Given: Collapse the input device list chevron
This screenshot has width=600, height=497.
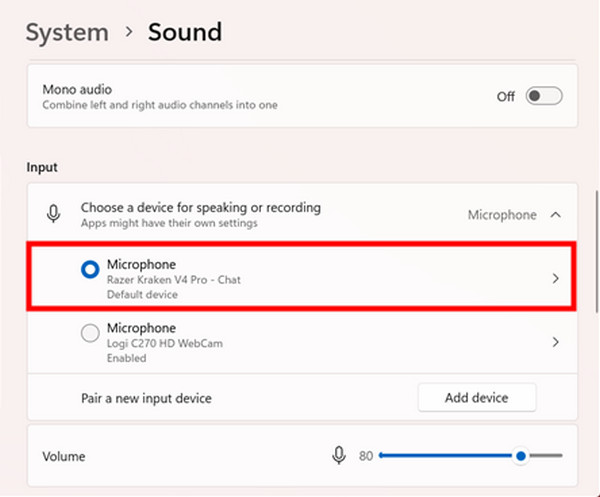Looking at the screenshot, I should (x=556, y=215).
